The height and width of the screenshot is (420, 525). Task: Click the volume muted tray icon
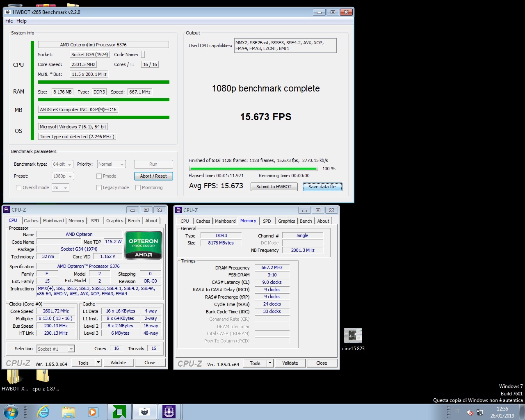tap(470, 412)
